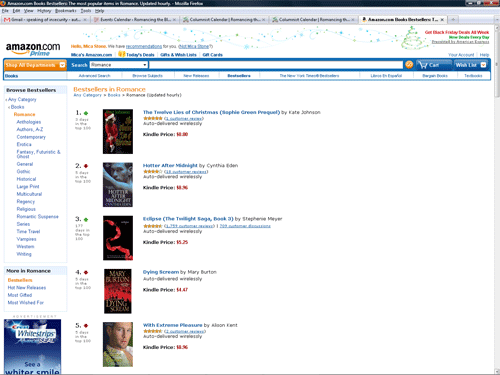Open the File menu

tap(5, 11)
